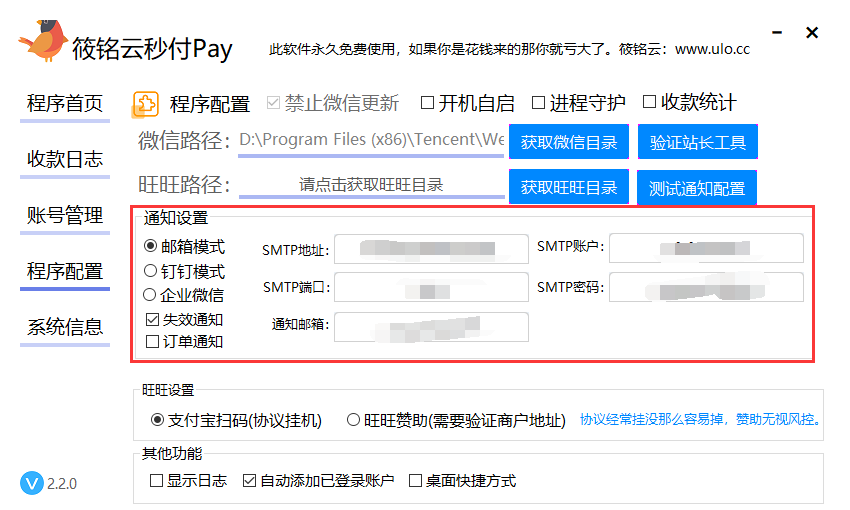Viewport: 850px width, 510px height.
Task: Minimize the window
Action: pyautogui.click(x=777, y=33)
